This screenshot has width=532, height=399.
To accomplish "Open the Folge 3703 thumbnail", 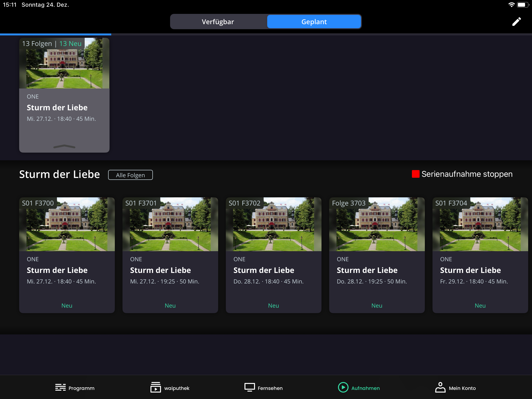I will [x=377, y=224].
